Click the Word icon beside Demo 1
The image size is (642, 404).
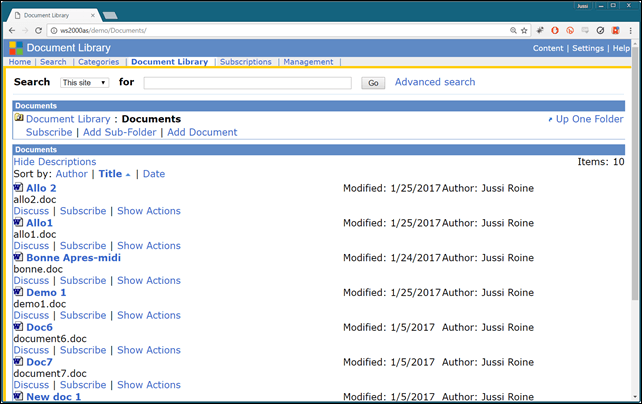click(x=18, y=292)
